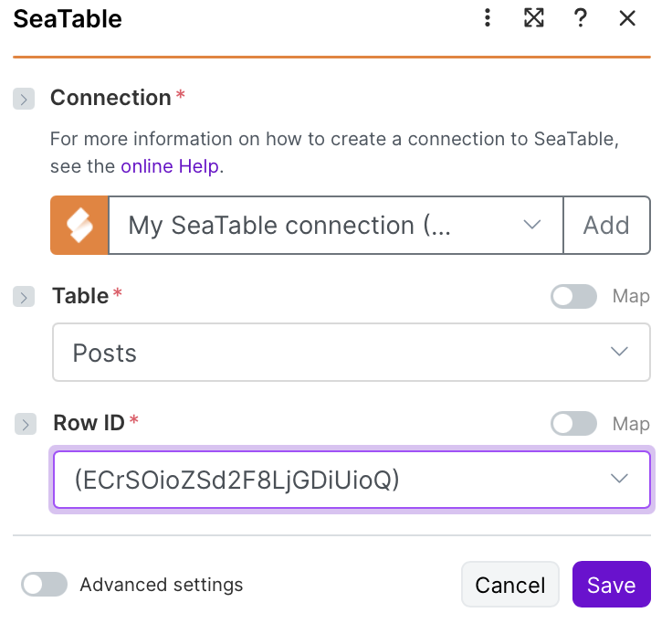672x634 pixels.
Task: Click the question mark help icon
Action: (580, 18)
